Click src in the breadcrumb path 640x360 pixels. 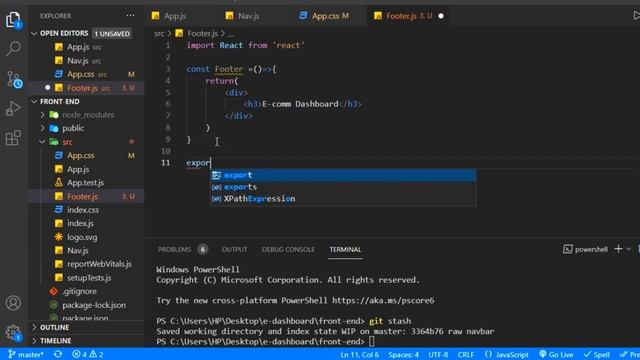pos(159,33)
